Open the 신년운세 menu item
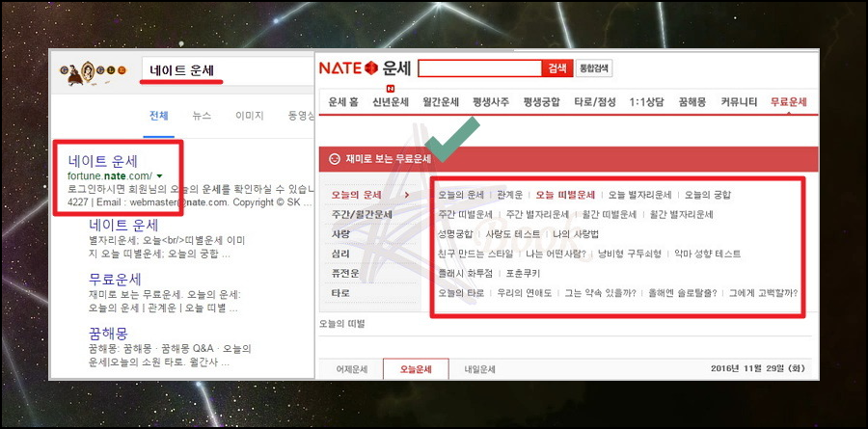Viewport: 868px width, 429px height. [391, 102]
